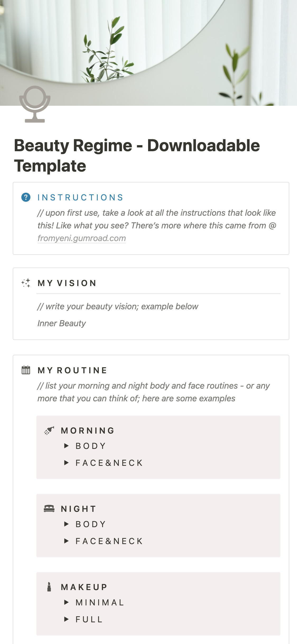The image size is (297, 644).
Task: Click the sparkles icon beside My Vision
Action: [x=26, y=283]
